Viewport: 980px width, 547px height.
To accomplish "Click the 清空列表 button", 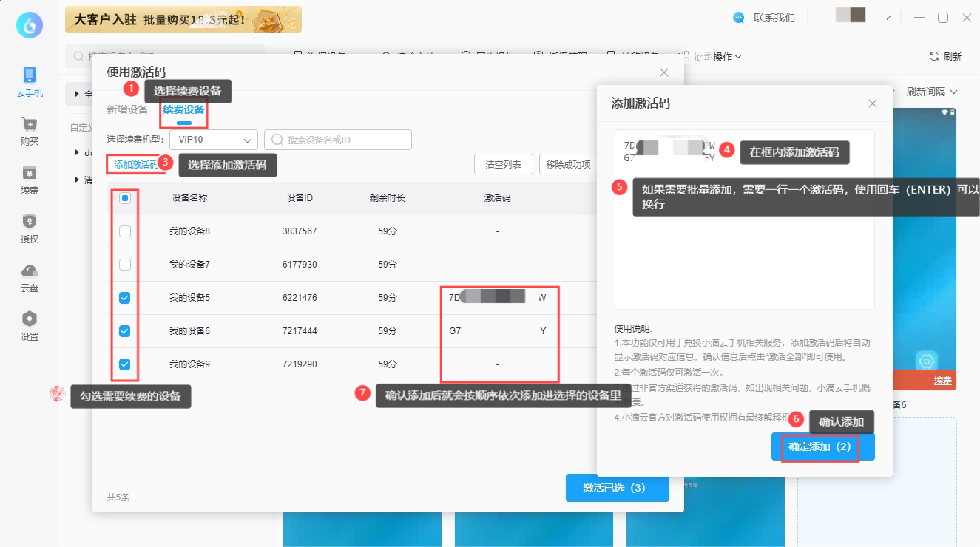I will click(x=503, y=164).
